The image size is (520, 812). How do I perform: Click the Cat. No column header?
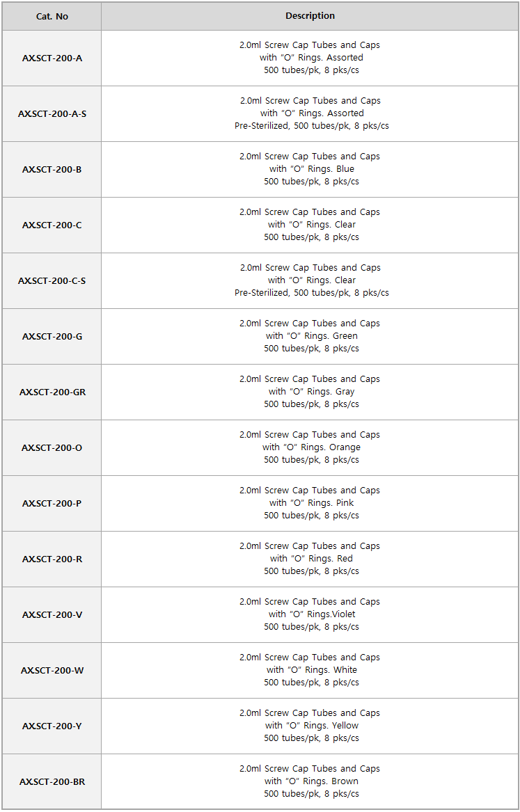click(x=52, y=17)
